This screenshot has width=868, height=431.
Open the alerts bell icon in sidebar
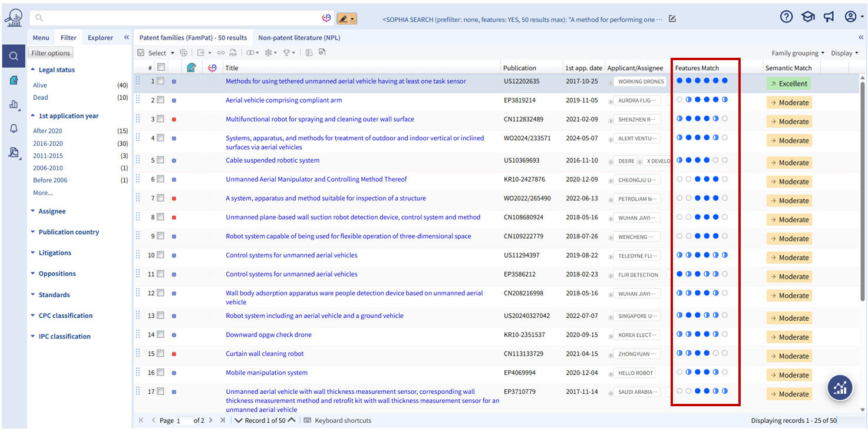point(14,129)
